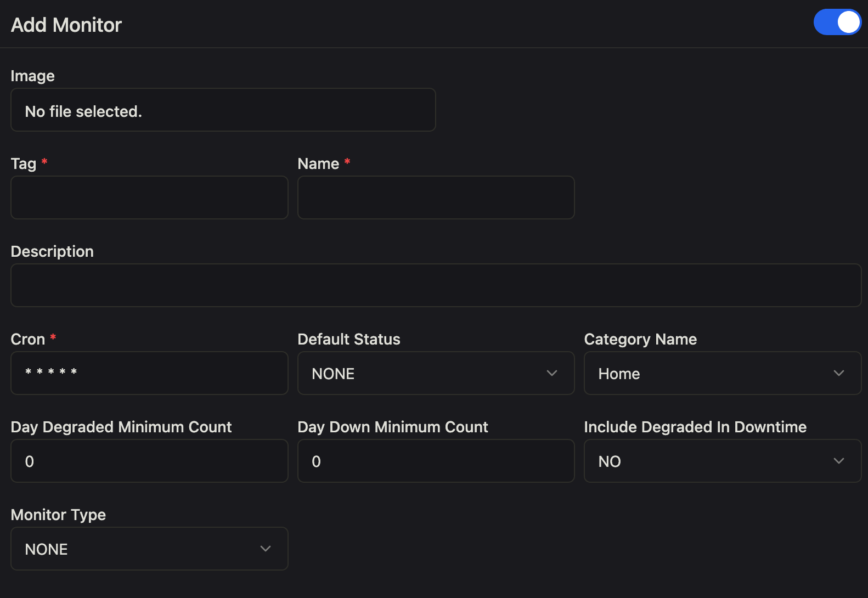Click the Monitor Type label
Image resolution: width=868 pixels, height=598 pixels.
58,515
